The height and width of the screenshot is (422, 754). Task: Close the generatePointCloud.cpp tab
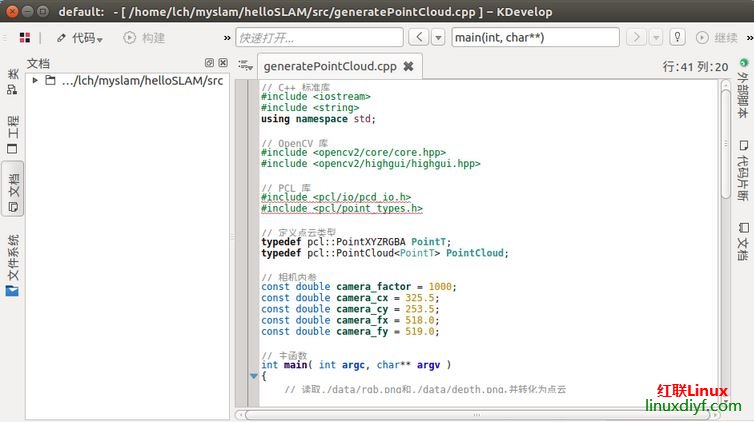click(408, 67)
